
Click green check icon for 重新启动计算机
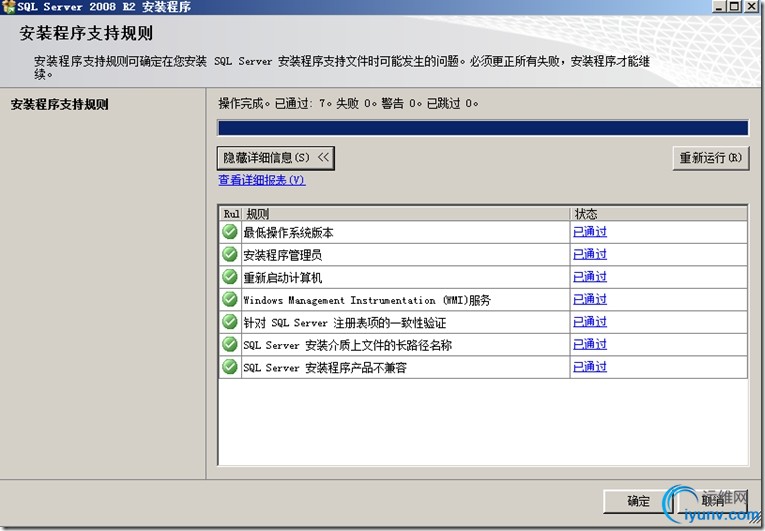230,277
